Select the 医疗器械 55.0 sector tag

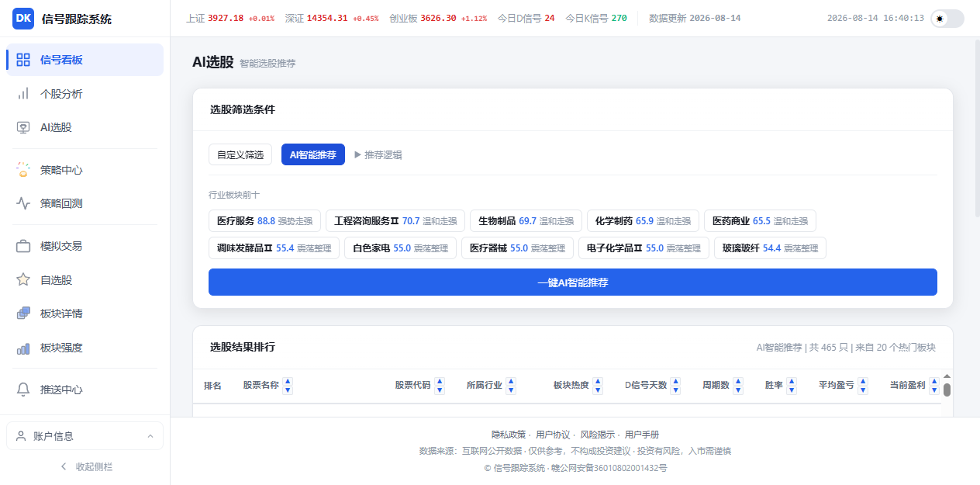pyautogui.click(x=517, y=248)
